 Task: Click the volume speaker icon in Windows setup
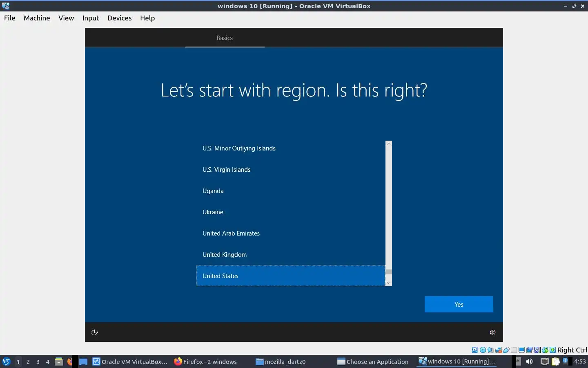[493, 332]
